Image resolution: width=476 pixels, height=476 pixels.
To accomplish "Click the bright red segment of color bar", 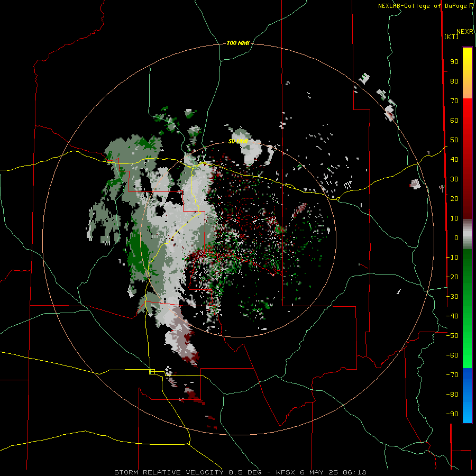I will point(467,112).
